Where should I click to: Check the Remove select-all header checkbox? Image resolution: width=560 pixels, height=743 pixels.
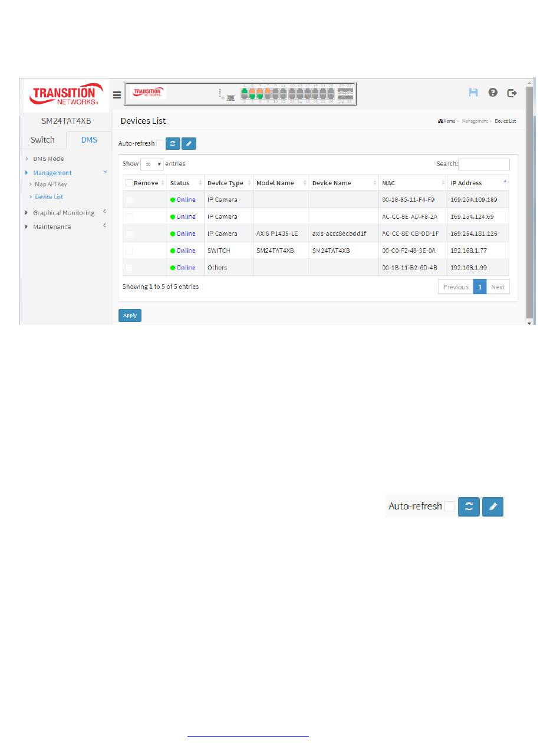129,183
